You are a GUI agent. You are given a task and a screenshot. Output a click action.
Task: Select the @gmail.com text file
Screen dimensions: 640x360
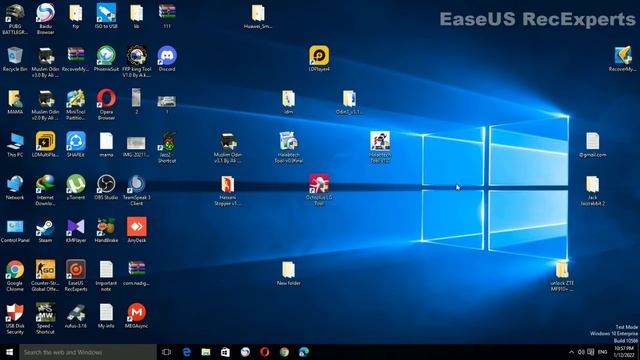593,144
